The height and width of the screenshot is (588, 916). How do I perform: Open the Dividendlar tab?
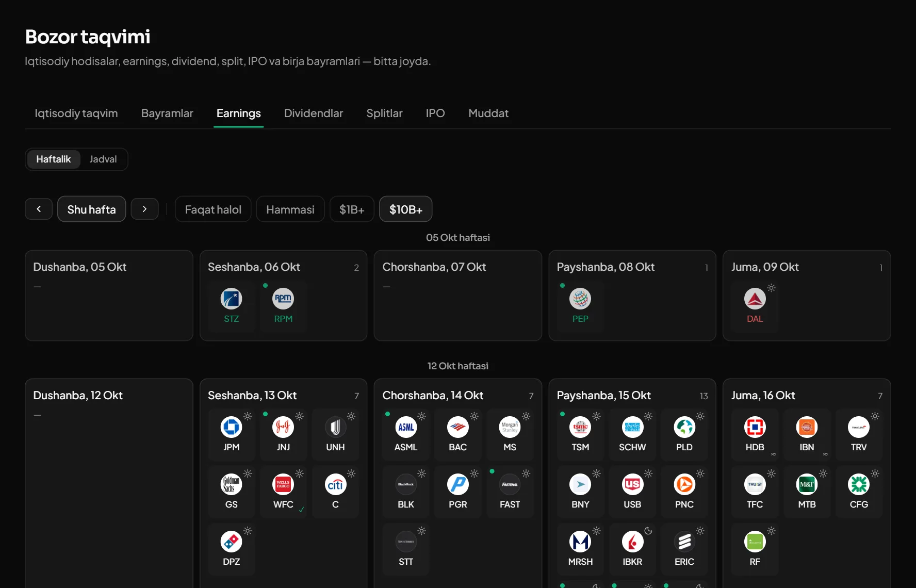click(314, 113)
